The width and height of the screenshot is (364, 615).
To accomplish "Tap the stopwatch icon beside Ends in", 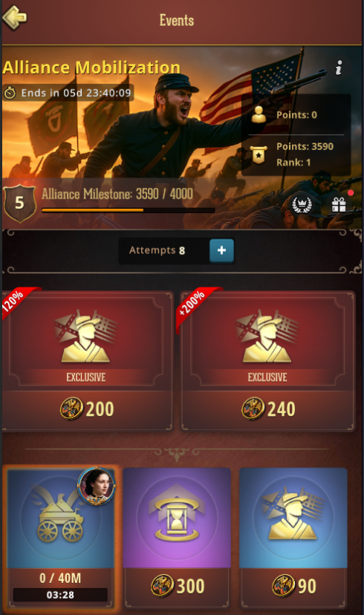I will click(10, 93).
